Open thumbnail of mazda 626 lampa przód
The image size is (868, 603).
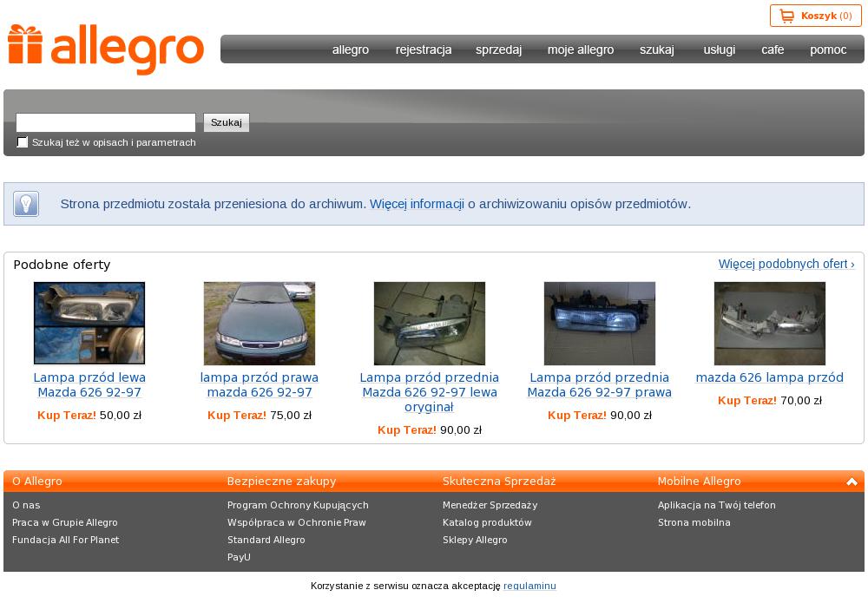[769, 323]
